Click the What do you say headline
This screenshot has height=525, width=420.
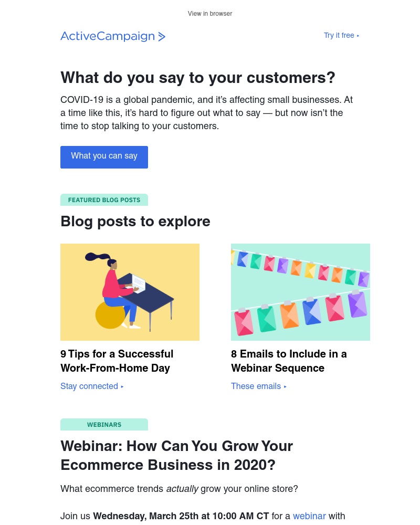(197, 78)
